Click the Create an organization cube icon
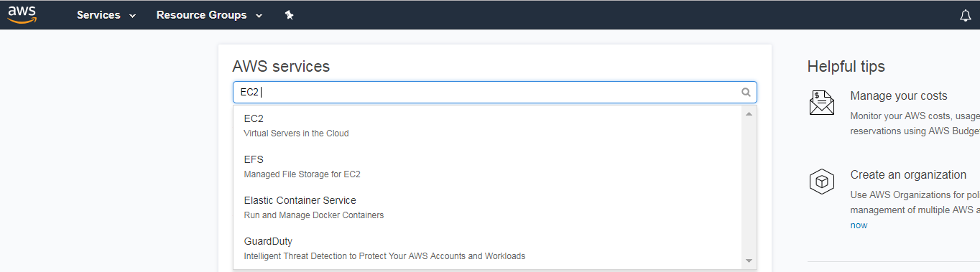The image size is (980, 272). (x=821, y=182)
